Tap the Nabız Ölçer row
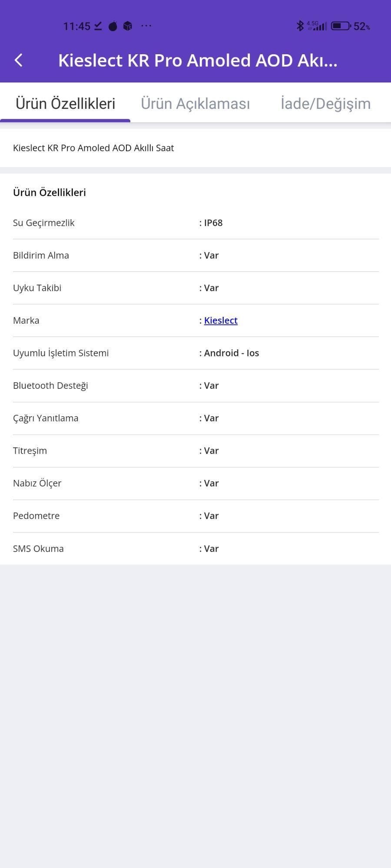The width and height of the screenshot is (391, 868). click(195, 483)
